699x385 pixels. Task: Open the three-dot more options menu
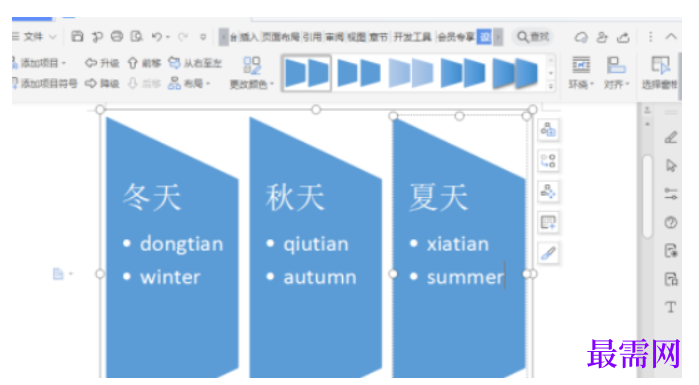coord(650,37)
